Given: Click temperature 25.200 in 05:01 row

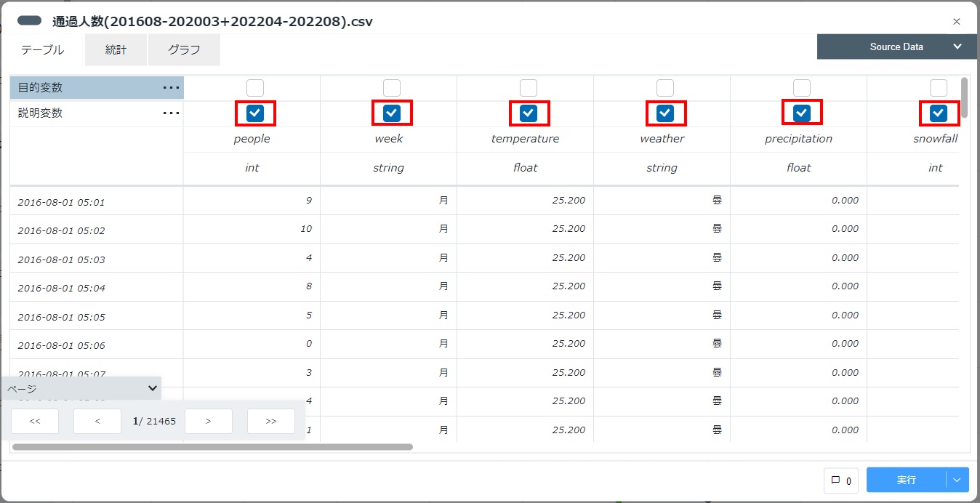Looking at the screenshot, I should (569, 200).
